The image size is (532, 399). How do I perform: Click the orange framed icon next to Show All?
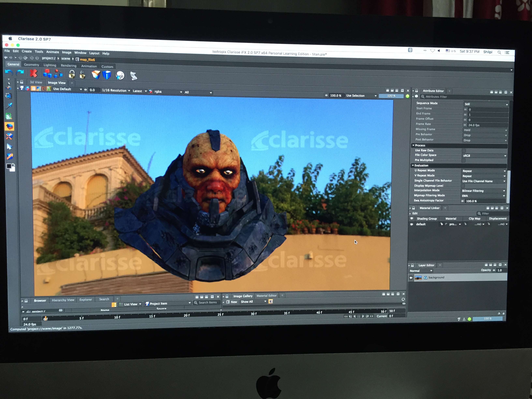point(271,301)
